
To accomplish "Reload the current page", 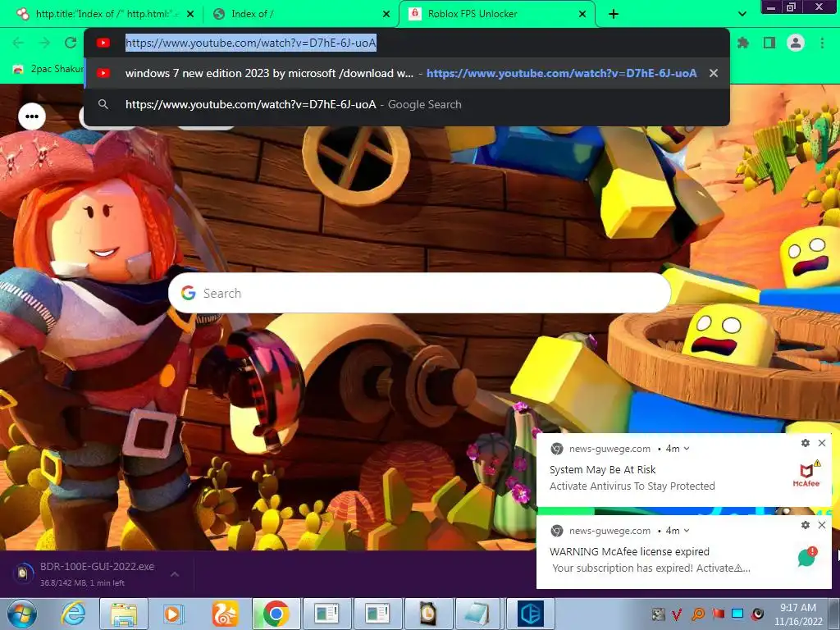I will point(71,43).
